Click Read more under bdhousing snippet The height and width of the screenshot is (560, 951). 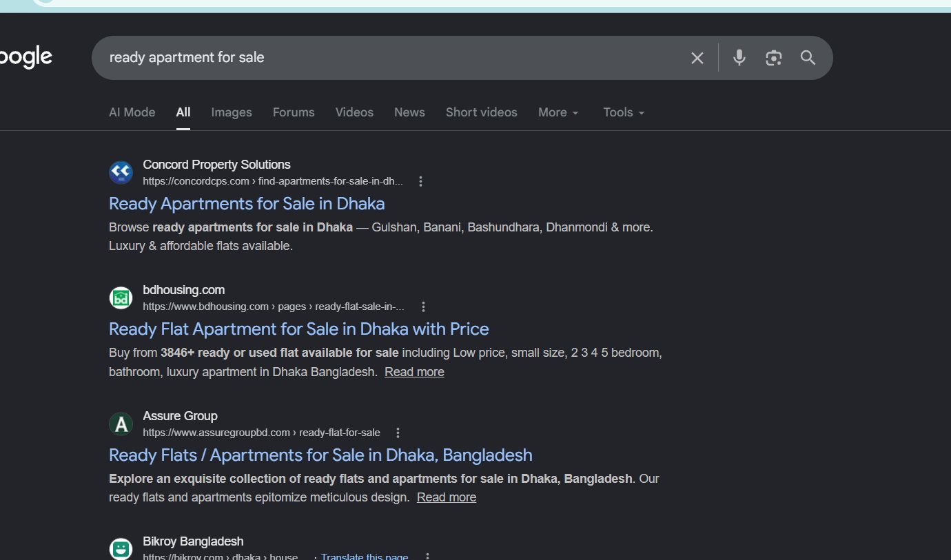(414, 372)
